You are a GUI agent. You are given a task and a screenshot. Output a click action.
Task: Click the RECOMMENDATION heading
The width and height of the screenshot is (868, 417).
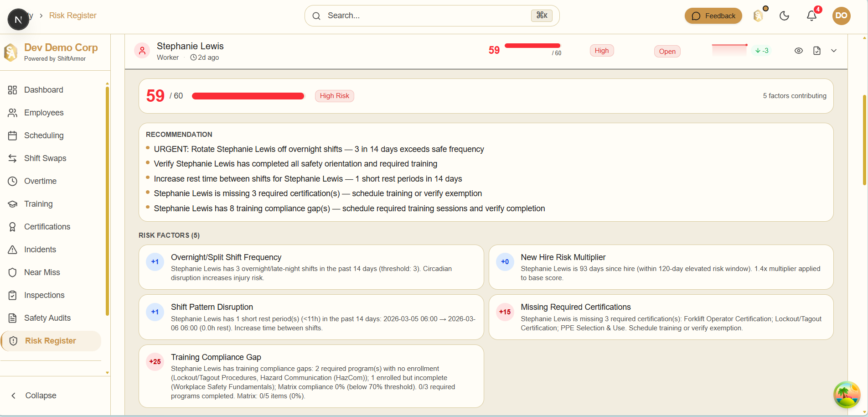179,135
